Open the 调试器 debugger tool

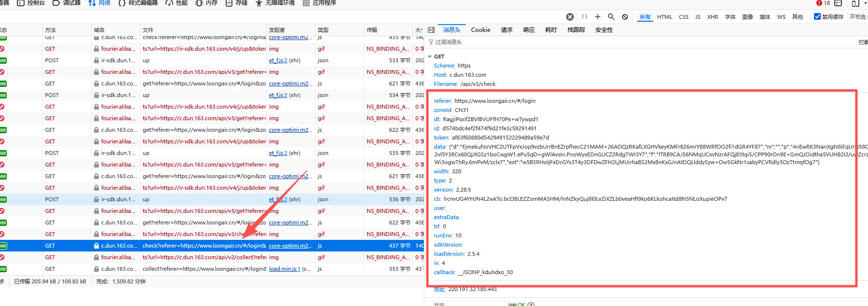click(x=67, y=3)
